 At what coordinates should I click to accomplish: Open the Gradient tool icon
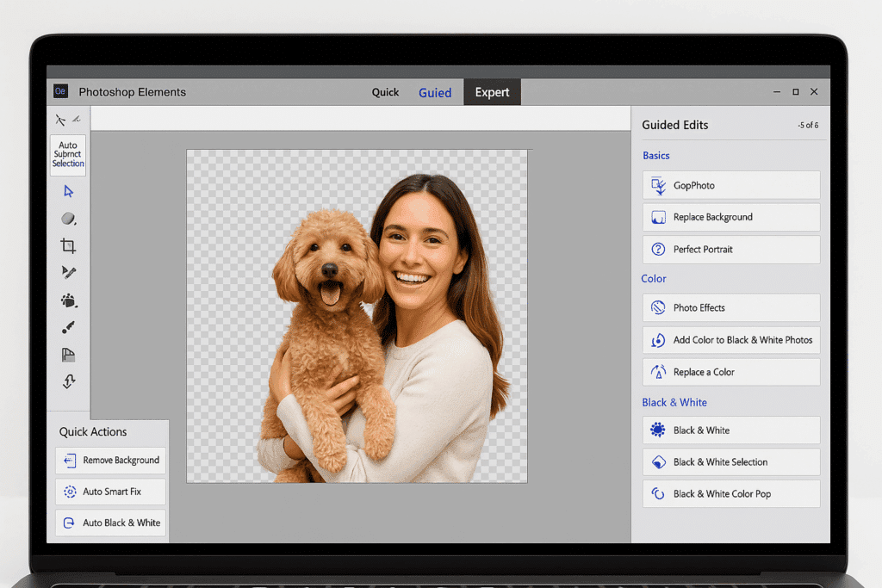(x=68, y=355)
